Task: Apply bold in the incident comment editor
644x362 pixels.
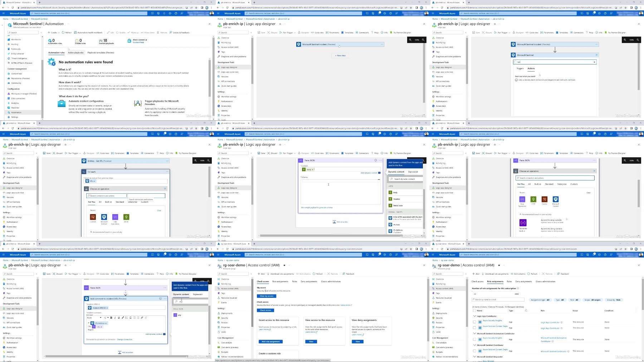Action: [111, 318]
